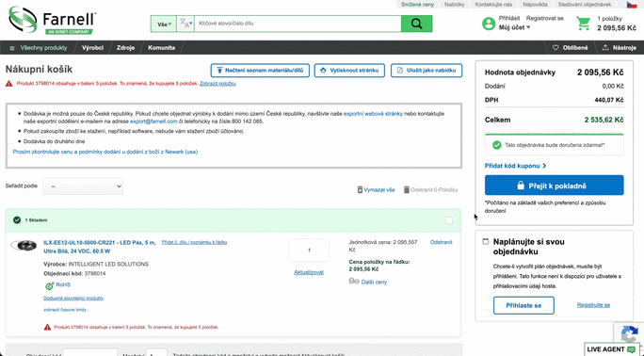The width and height of the screenshot is (644, 356).
Task: Click the green search magnifier button
Action: 416,24
